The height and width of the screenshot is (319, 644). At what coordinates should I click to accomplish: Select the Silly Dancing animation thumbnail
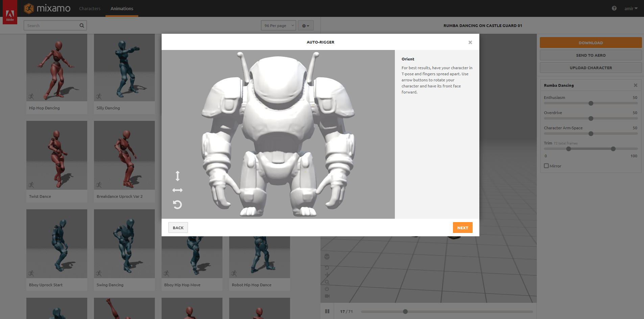click(124, 68)
